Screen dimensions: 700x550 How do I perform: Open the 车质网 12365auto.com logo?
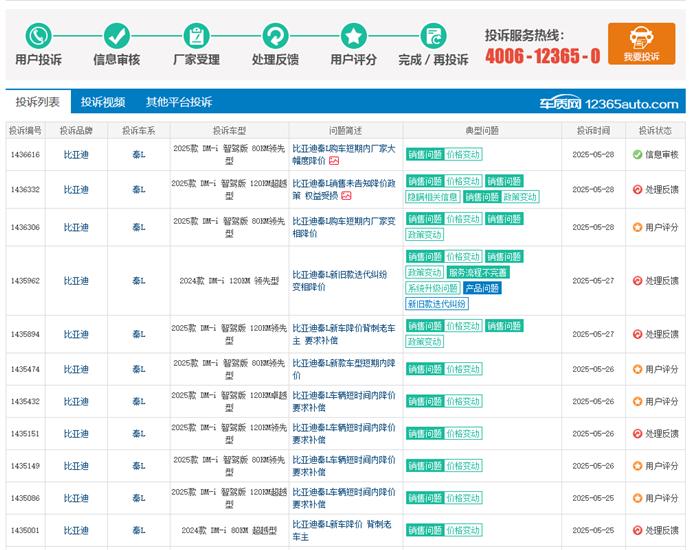tap(609, 104)
